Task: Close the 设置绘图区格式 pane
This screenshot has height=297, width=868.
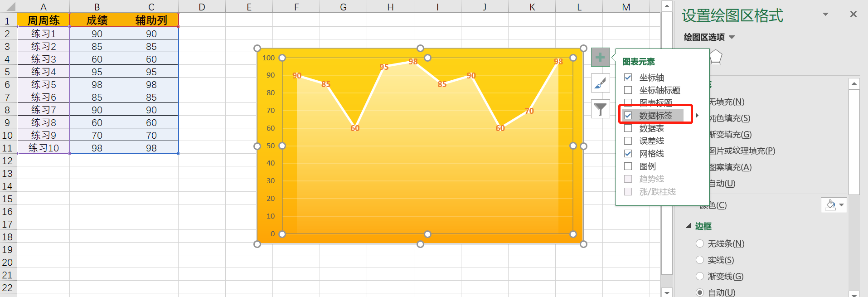Action: coord(853,14)
